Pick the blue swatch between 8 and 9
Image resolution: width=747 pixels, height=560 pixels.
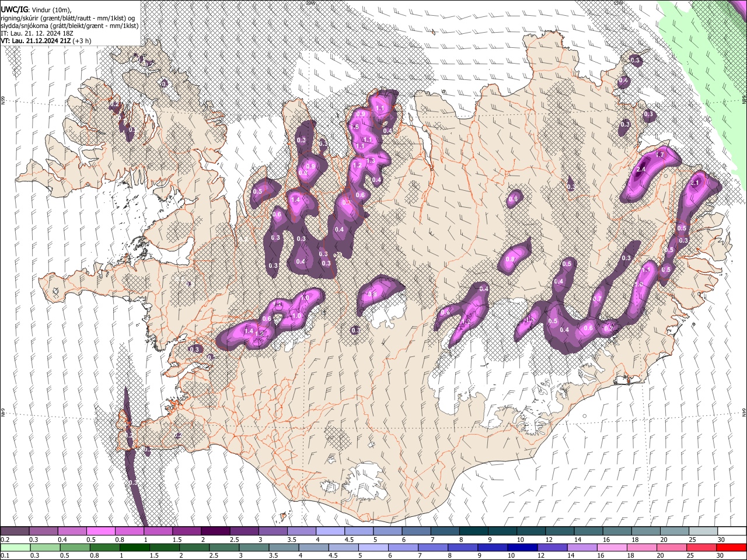pos(463,547)
